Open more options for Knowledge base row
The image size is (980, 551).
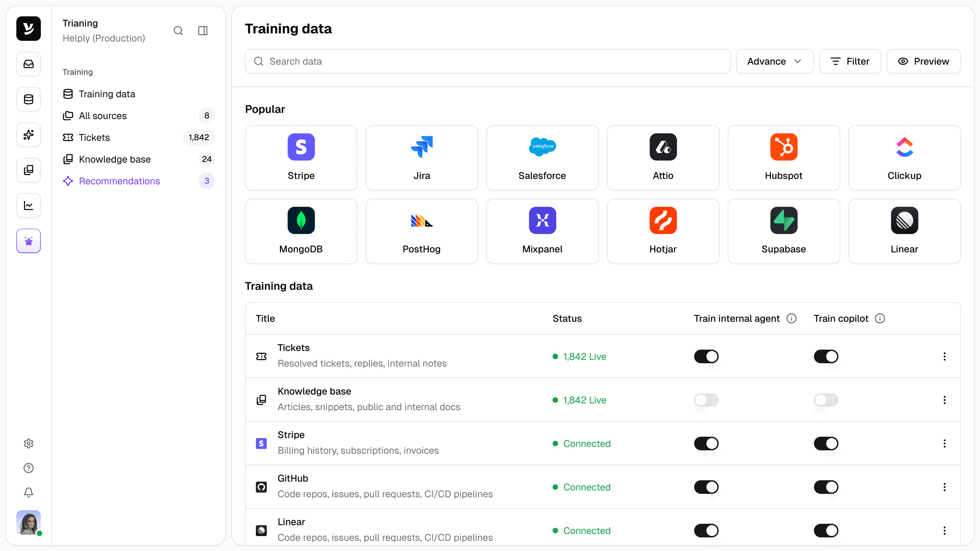[x=944, y=400]
